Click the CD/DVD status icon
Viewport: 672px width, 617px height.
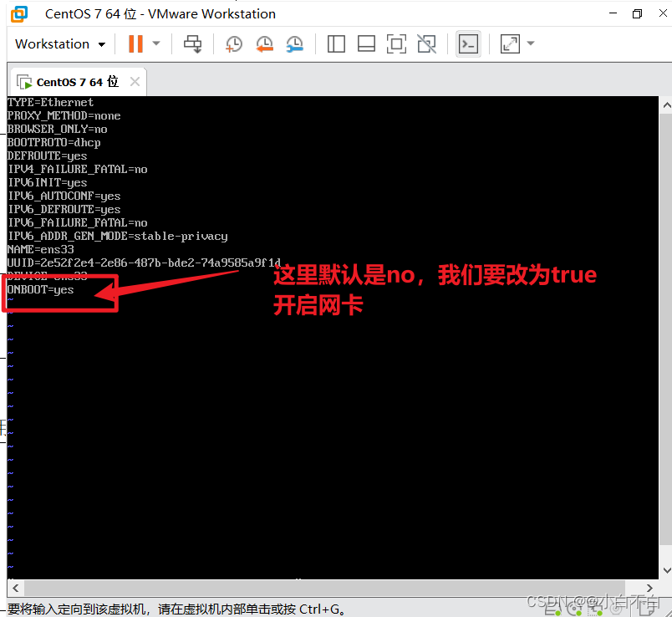pos(573,609)
